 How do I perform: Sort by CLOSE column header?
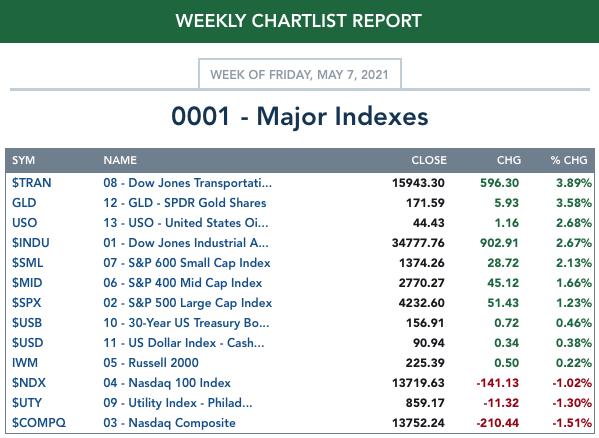pyautogui.click(x=429, y=160)
